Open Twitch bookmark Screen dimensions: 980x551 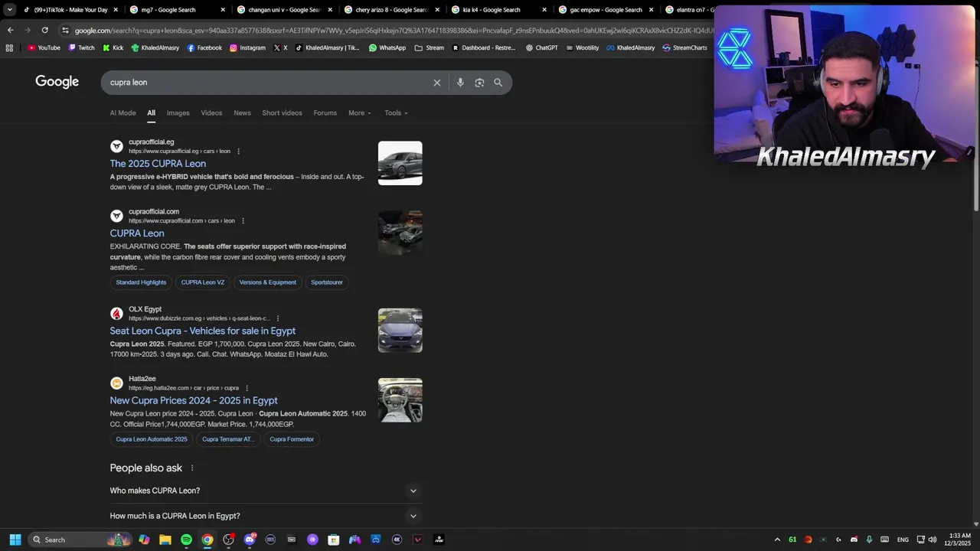click(x=81, y=47)
